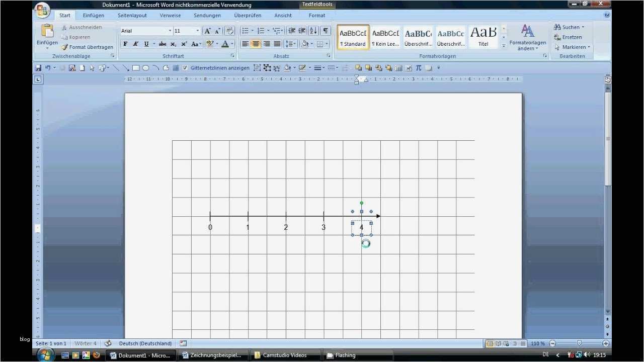Screen dimensions: 644x362
Task: Click the save icon in quick access toolbar
Action: [38, 68]
